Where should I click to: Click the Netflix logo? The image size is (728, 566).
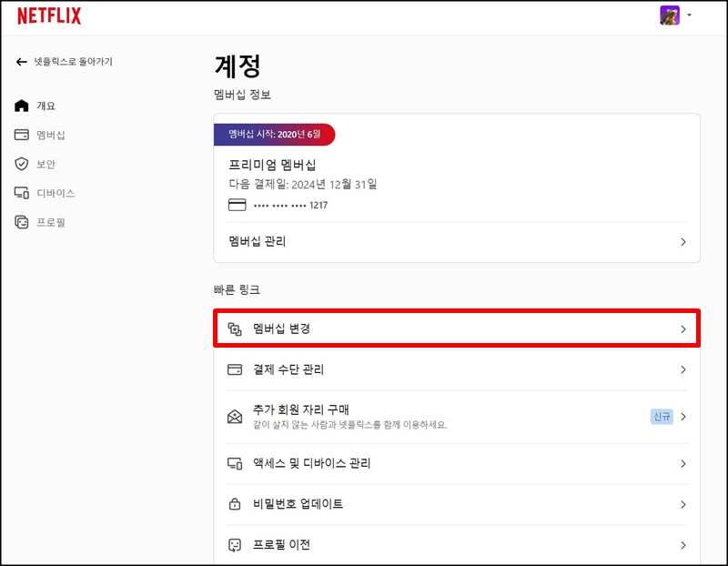[x=49, y=15]
